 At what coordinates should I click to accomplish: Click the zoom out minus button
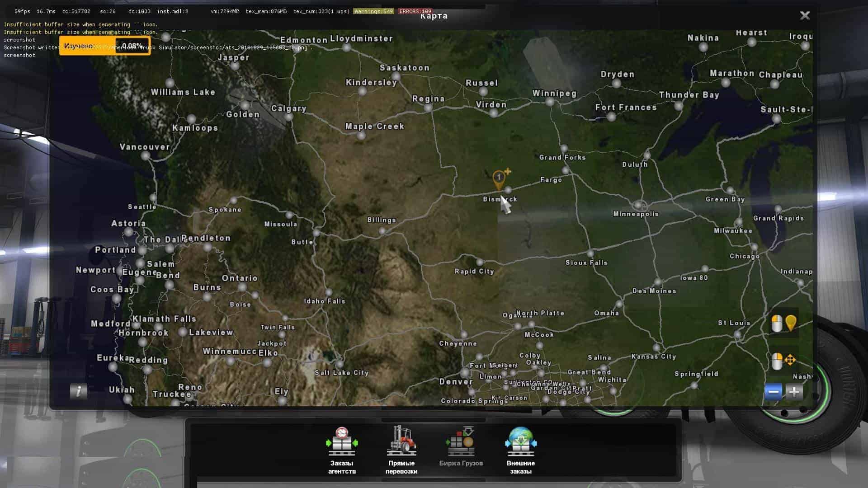773,392
